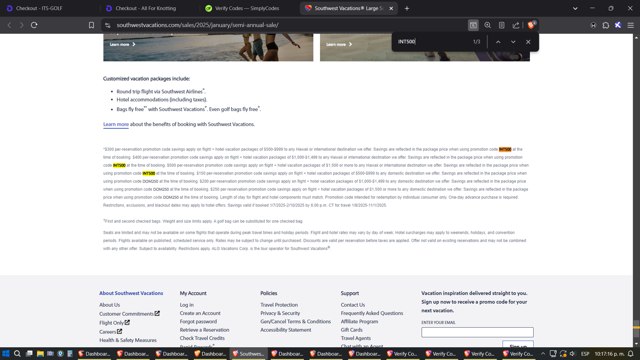The image size is (640, 360).
Task: Open the Travel Agents link
Action: click(x=356, y=338)
